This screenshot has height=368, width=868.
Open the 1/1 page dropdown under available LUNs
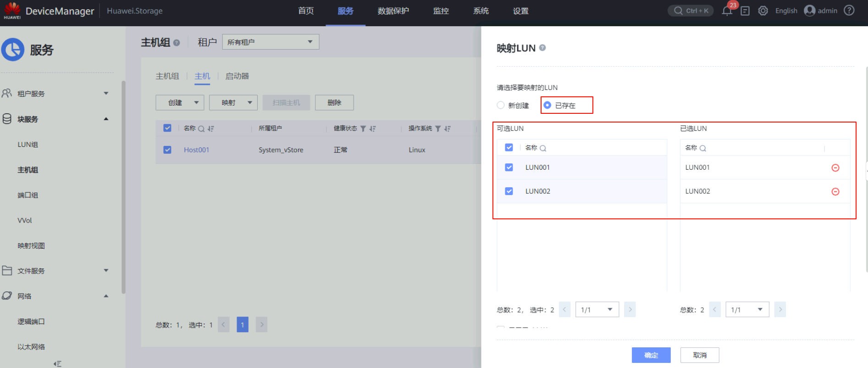point(597,310)
